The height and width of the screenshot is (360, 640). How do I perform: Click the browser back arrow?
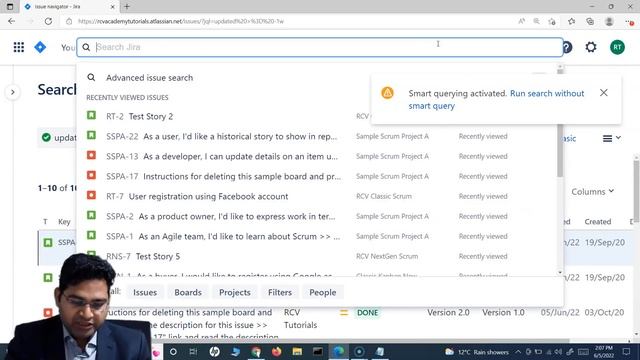11,21
